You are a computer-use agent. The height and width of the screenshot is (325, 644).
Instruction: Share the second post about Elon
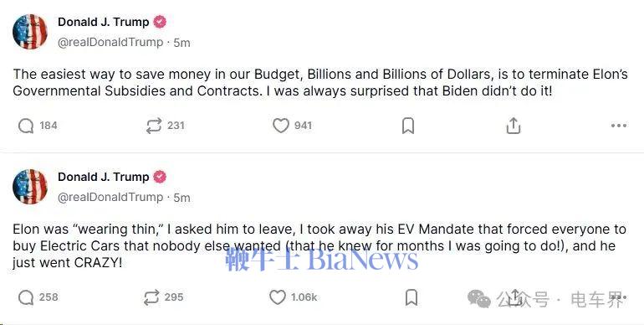(516, 297)
